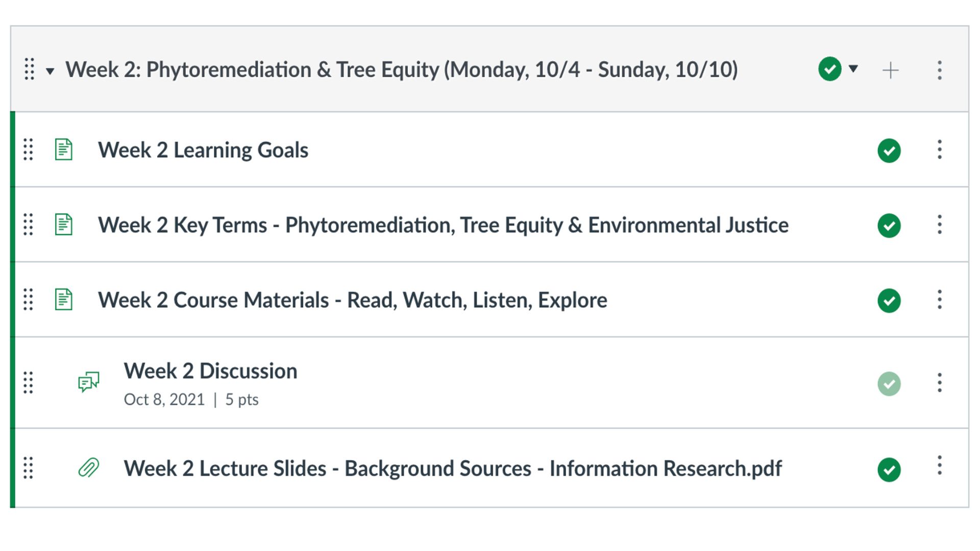This screenshot has height=551, width=980.
Task: Collapse the Week 2 module with triangle
Action: (x=50, y=71)
